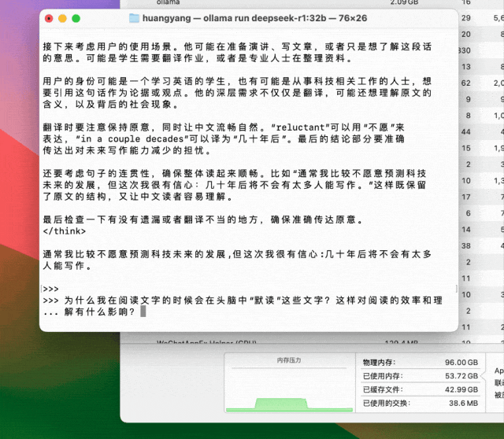
Task: Select the 已使用的交换 38.6 MB row
Action: tap(419, 403)
